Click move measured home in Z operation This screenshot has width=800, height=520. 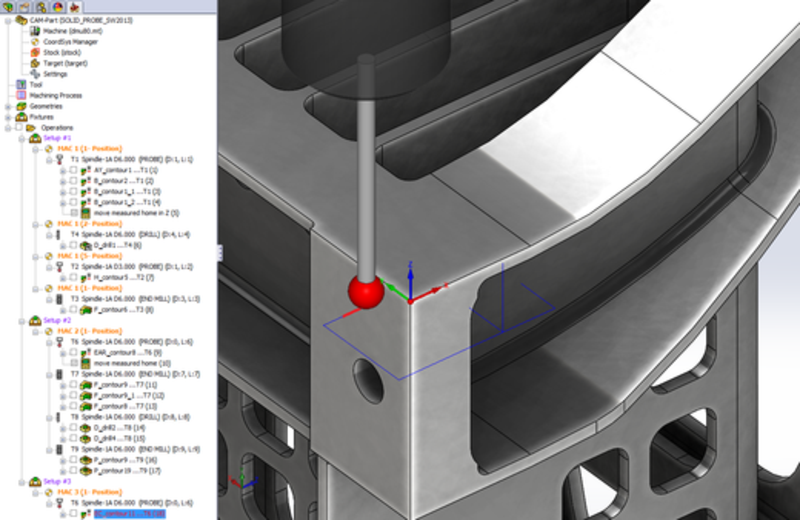(136, 213)
